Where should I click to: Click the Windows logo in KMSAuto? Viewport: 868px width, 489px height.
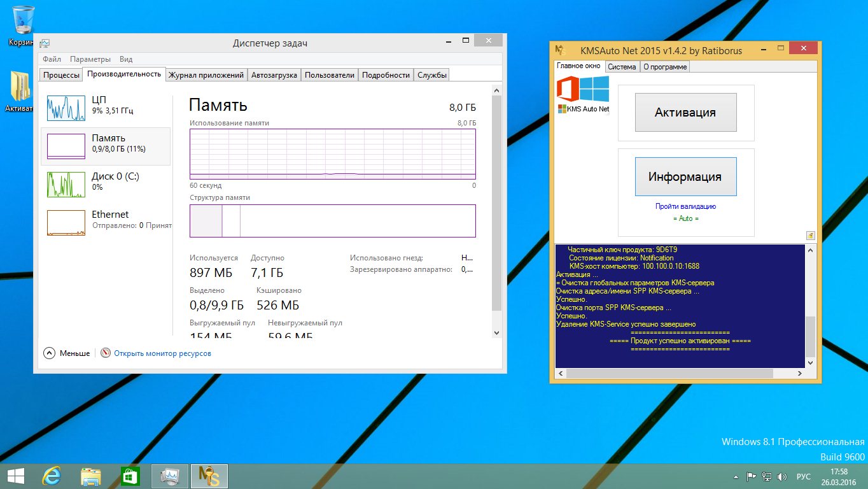[593, 89]
